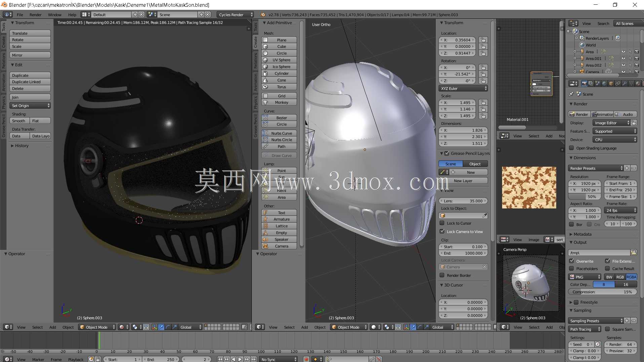
Task: Open the Render Layers properties tab icon
Action: tap(591, 84)
